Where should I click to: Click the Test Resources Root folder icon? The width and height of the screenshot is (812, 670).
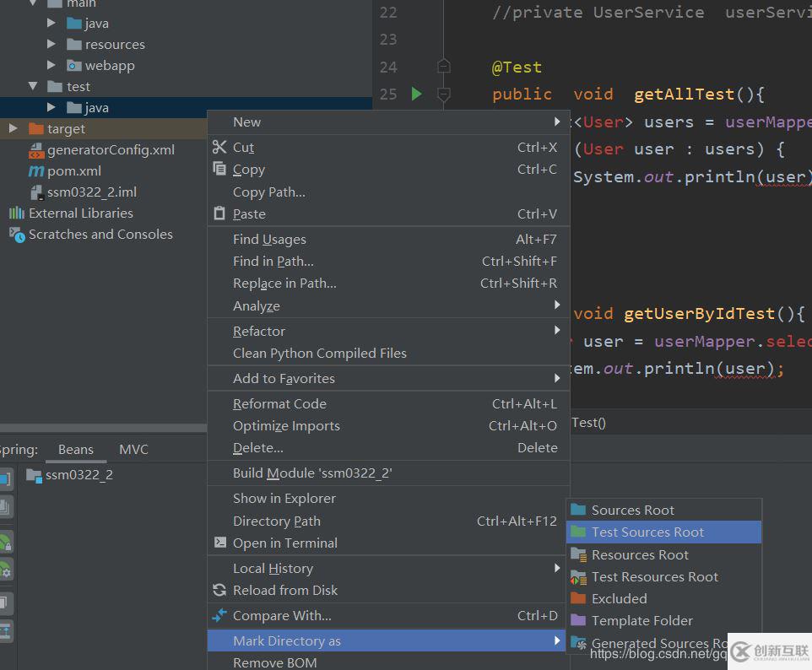point(578,577)
